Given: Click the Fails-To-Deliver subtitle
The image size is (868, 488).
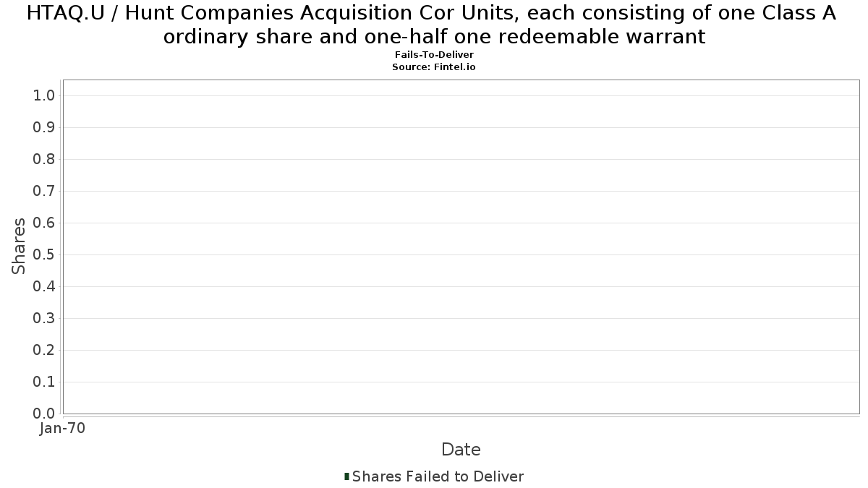Looking at the screenshot, I should 434,55.
